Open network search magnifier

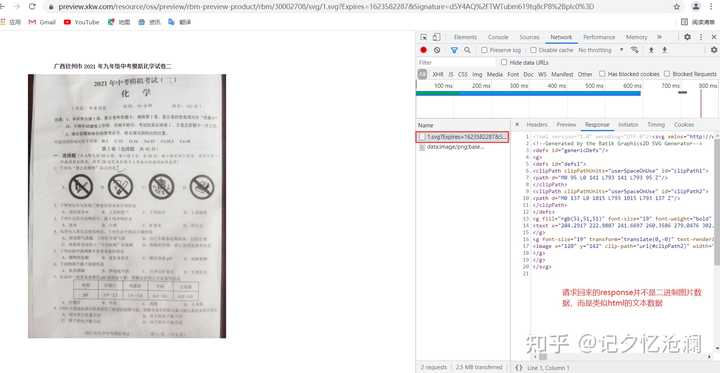point(467,50)
